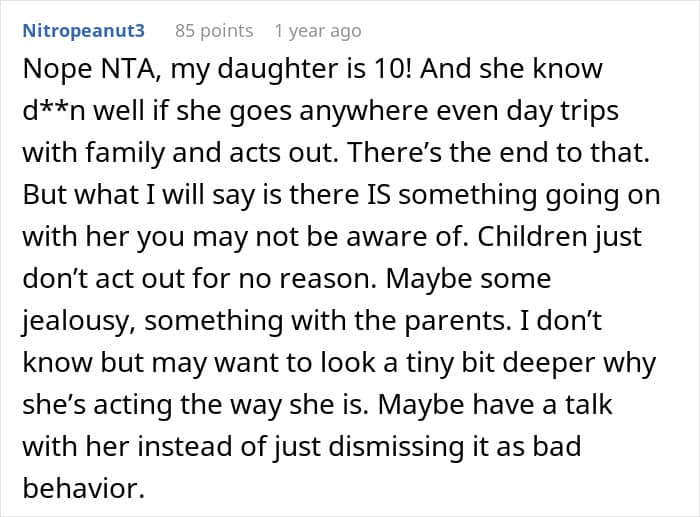Open the Nitropeanut3 user profile

[x=83, y=31]
